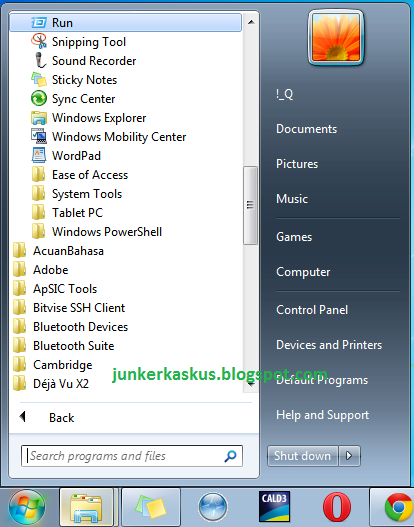Select the Sync Center label text

point(84,99)
